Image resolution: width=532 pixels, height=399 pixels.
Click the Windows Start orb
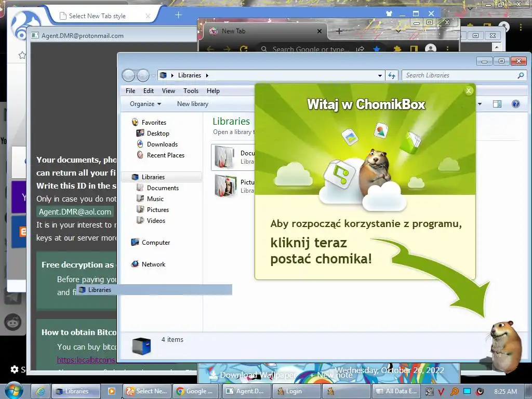13,391
